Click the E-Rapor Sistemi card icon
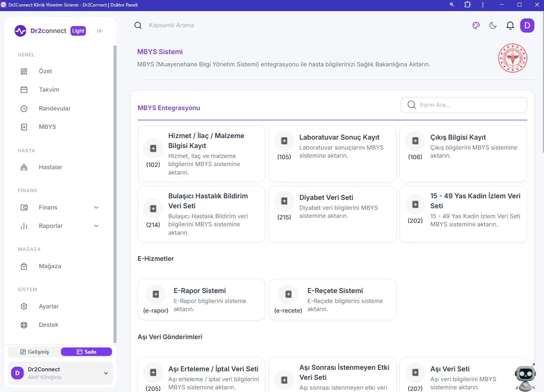Screen dimensions: 544x392 click(x=156, y=294)
